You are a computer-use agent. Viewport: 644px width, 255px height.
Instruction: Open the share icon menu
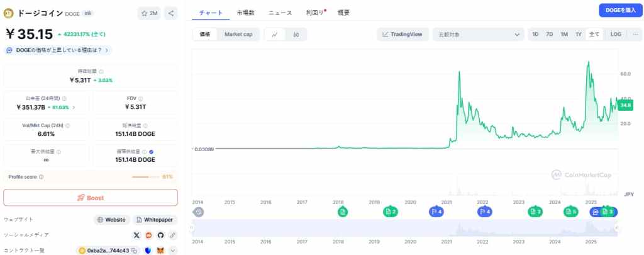pos(171,14)
